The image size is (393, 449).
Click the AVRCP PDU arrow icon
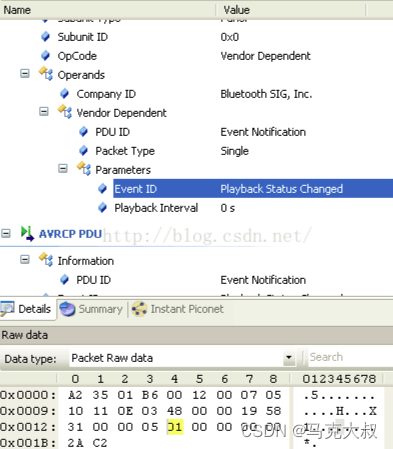[27, 233]
